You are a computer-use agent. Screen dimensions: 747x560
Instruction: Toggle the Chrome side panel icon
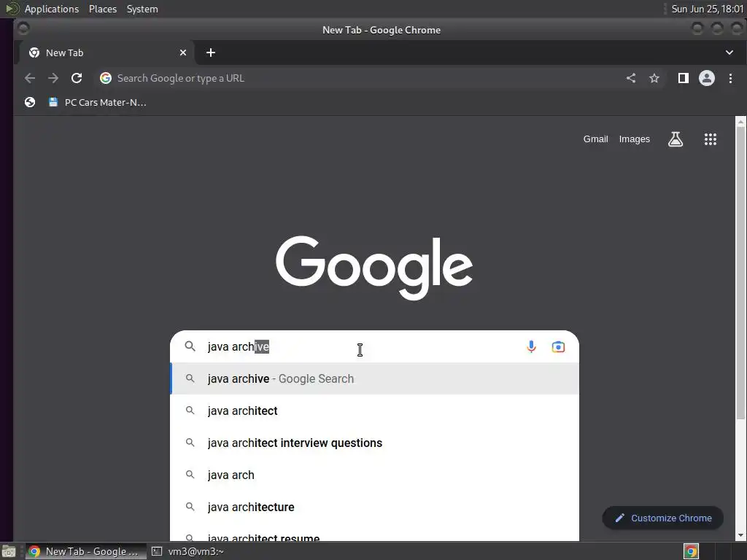click(x=683, y=78)
